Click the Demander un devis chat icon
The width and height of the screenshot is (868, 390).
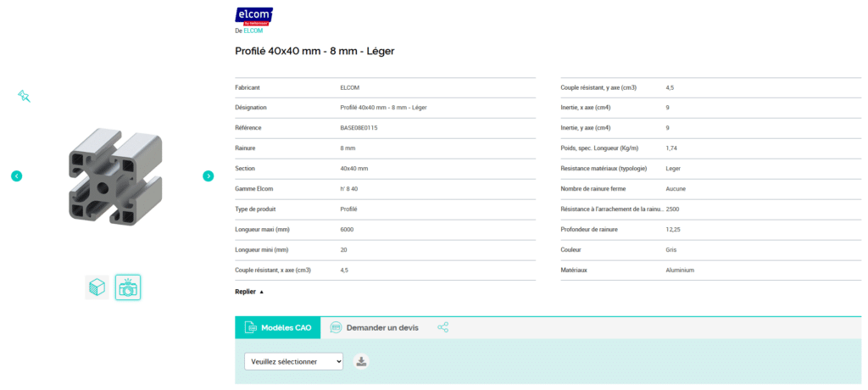pos(336,327)
